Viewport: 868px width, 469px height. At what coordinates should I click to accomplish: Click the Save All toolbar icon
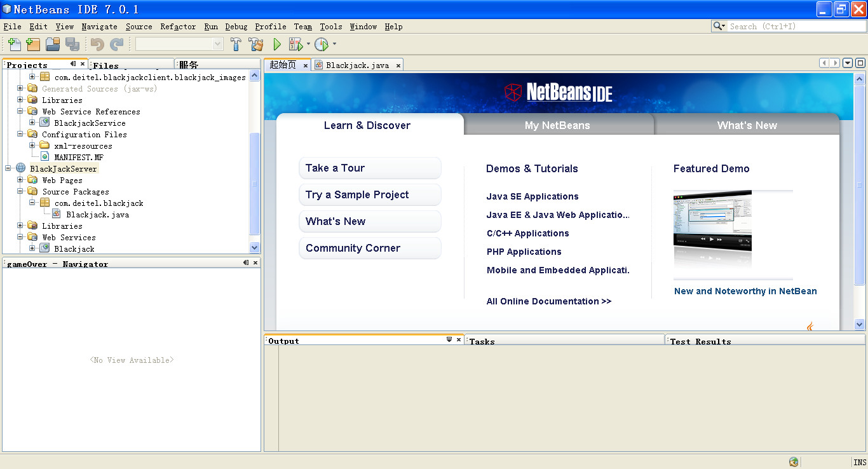tap(72, 44)
